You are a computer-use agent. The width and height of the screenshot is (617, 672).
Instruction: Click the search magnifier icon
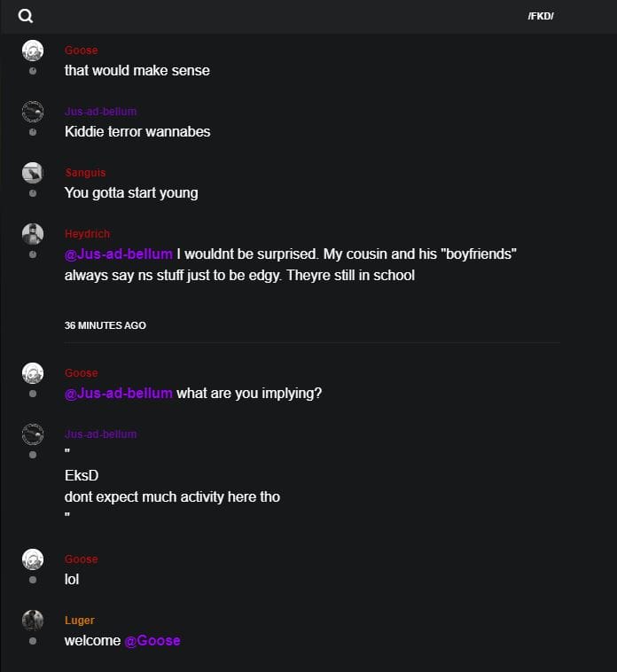[x=26, y=16]
